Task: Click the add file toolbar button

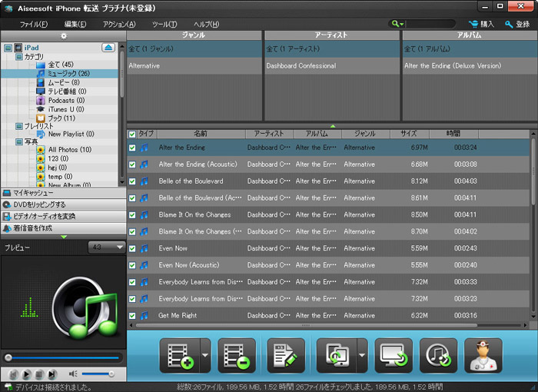Action: [x=180, y=356]
